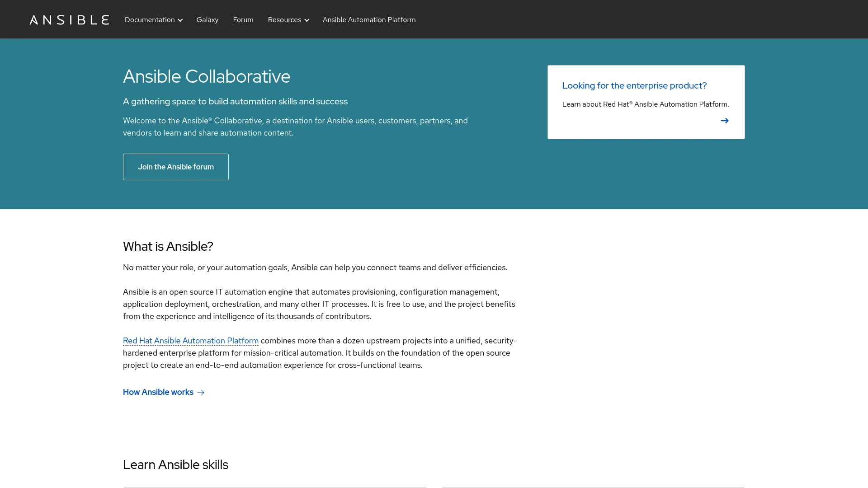Viewport: 868px width, 488px height.
Task: Click the 'A gathering space to build automation skills' subtitle
Action: (235, 101)
